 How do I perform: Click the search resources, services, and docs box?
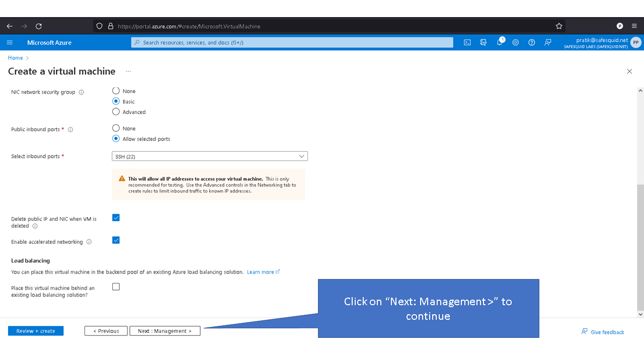[x=292, y=43]
